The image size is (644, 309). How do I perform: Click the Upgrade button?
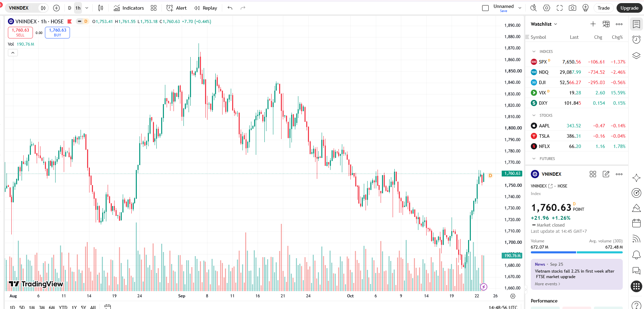[629, 8]
